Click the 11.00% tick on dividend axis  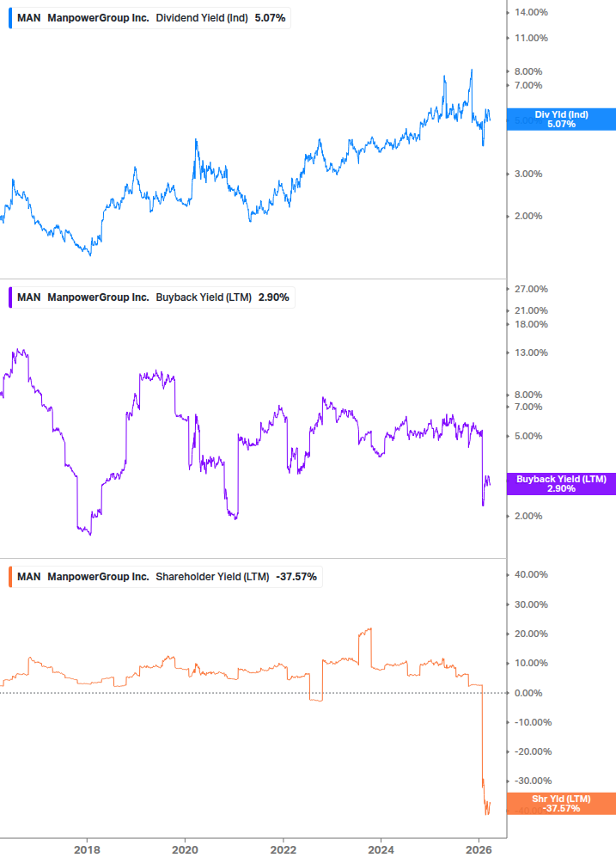point(531,38)
